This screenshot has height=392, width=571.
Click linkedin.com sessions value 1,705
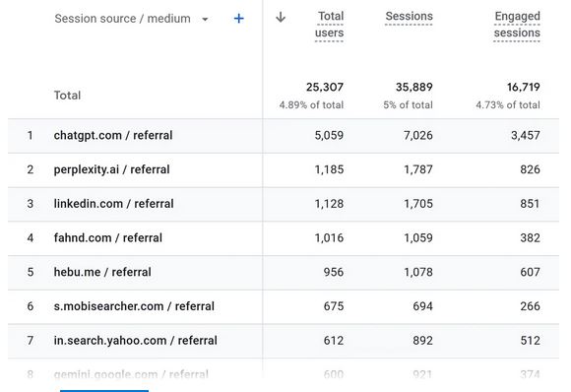click(x=418, y=204)
